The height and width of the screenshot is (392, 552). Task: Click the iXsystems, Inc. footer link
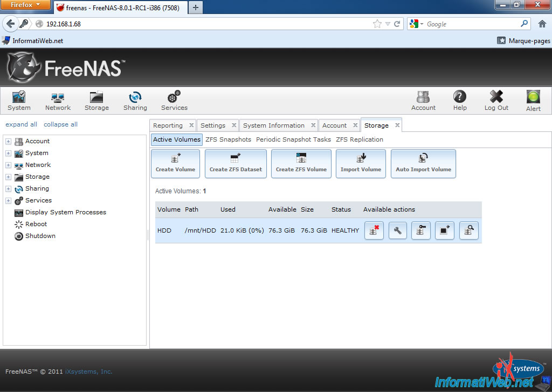coord(89,372)
